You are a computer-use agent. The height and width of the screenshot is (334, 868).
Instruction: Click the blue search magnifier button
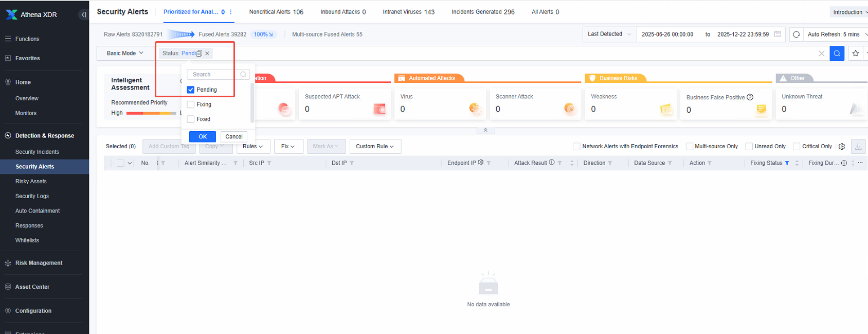coord(837,53)
